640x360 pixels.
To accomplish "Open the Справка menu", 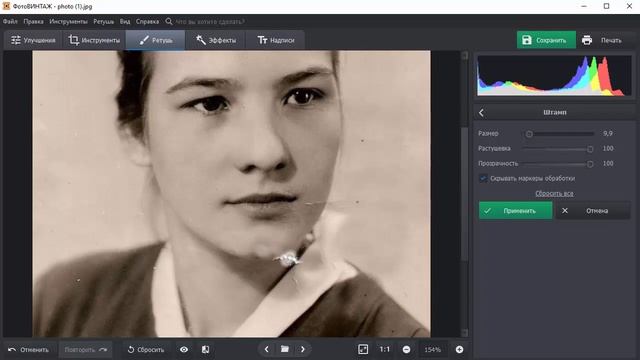I will [147, 22].
